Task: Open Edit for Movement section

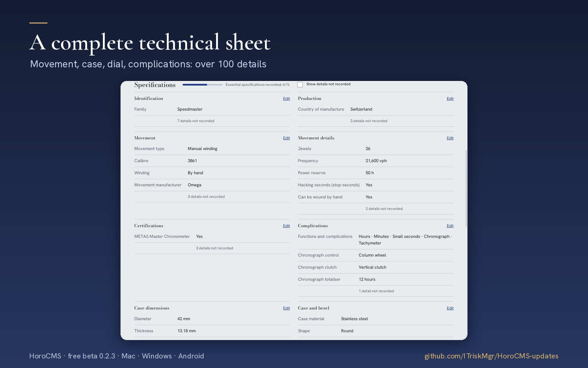Action: [x=286, y=138]
